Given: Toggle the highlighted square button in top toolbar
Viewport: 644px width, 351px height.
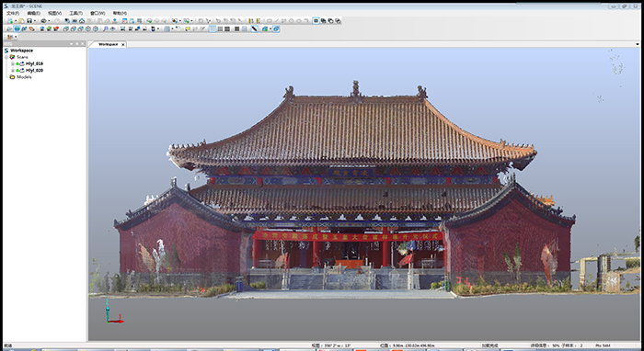Looking at the screenshot, I should coord(316,21).
